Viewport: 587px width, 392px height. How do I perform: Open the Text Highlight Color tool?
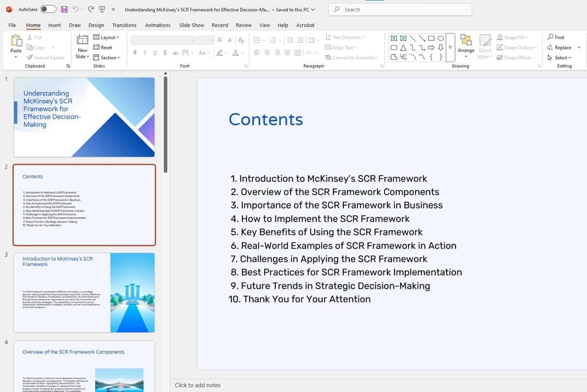click(x=218, y=53)
